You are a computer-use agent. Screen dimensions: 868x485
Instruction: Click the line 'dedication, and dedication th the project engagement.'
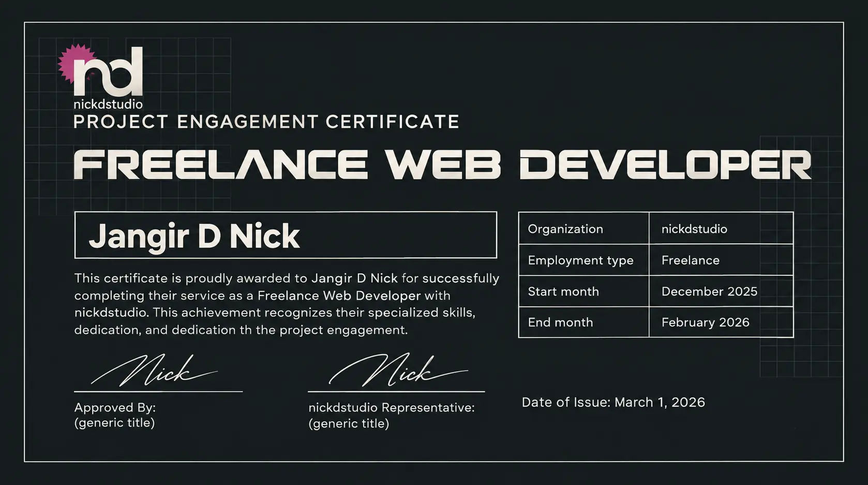pos(241,330)
